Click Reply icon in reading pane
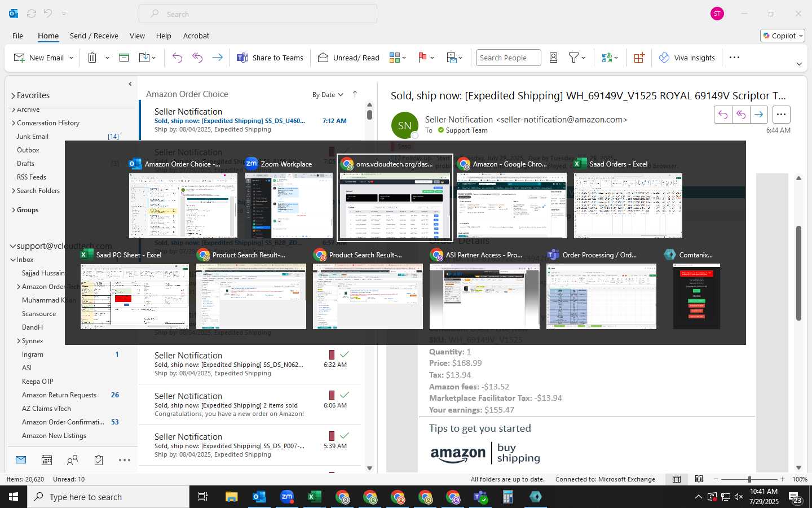 pos(723,115)
